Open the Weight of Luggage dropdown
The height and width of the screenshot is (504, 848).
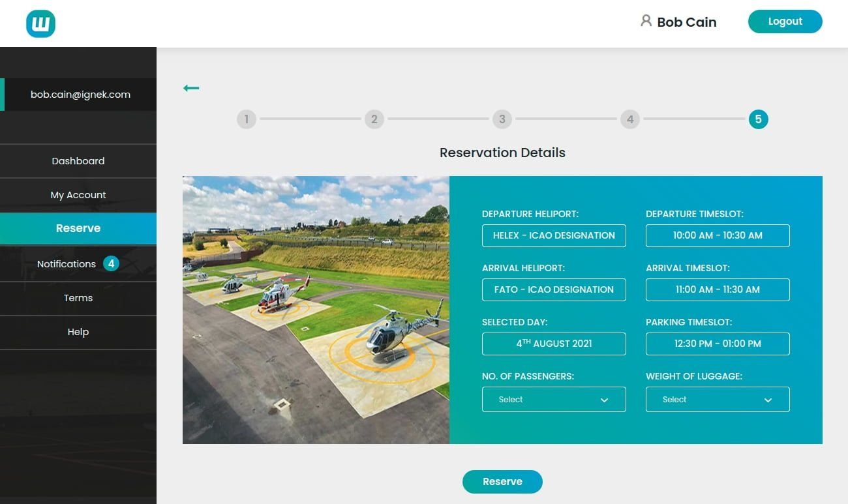pyautogui.click(x=718, y=399)
